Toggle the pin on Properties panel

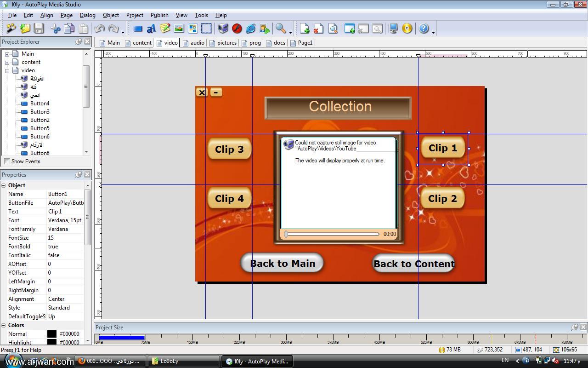pyautogui.click(x=79, y=175)
